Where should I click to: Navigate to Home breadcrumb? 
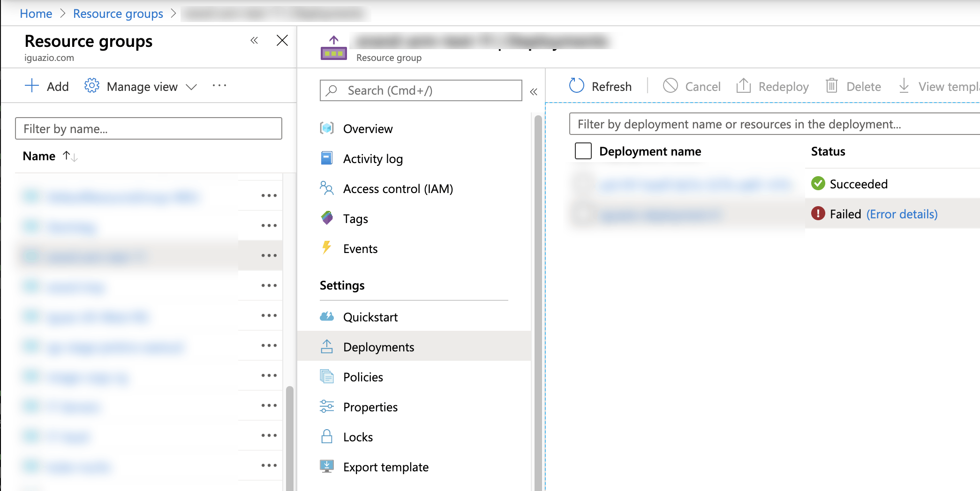click(36, 13)
